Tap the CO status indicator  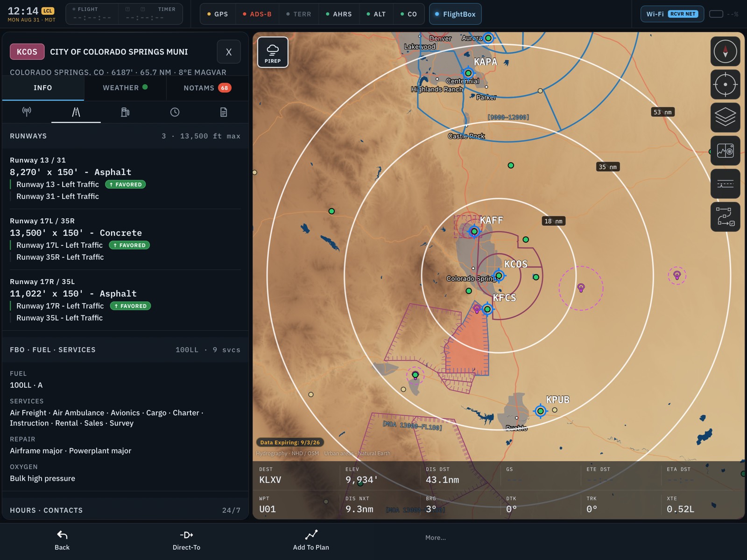pos(409,14)
